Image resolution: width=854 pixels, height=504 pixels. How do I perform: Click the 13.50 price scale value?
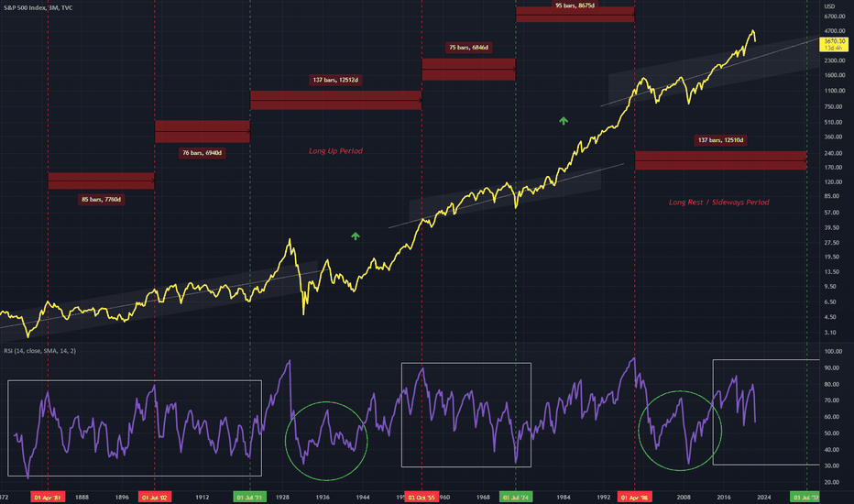click(832, 272)
